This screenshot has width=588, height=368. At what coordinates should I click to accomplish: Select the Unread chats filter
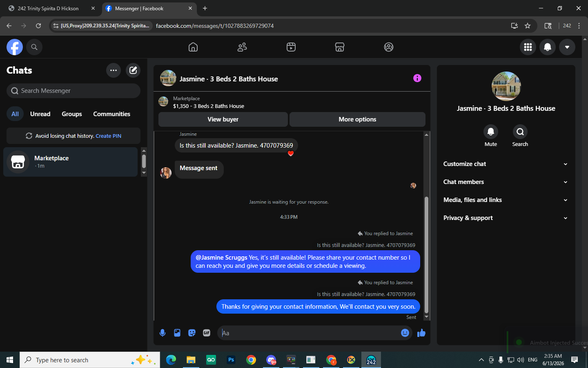(40, 114)
